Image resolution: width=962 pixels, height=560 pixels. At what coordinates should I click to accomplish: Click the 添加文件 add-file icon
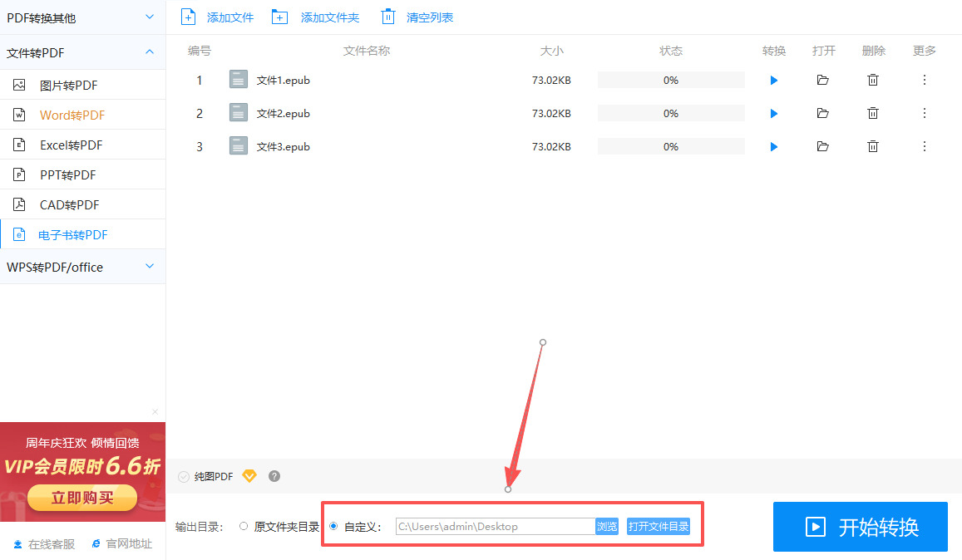coord(189,17)
